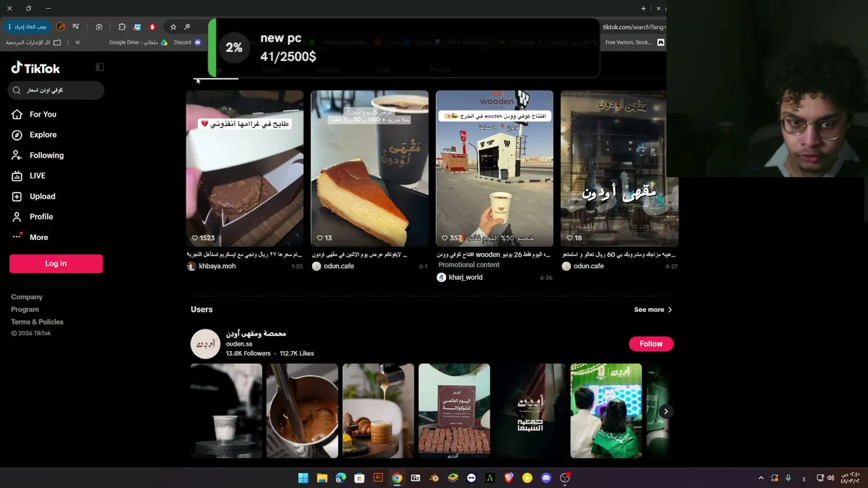Click the red hand ad-blocker extension
The image size is (868, 488).
[153, 27]
